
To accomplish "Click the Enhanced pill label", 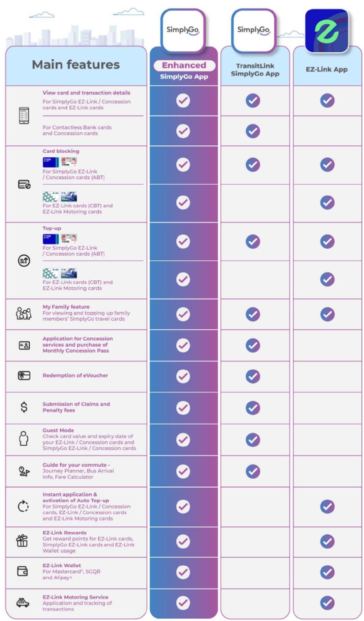I will [x=184, y=65].
